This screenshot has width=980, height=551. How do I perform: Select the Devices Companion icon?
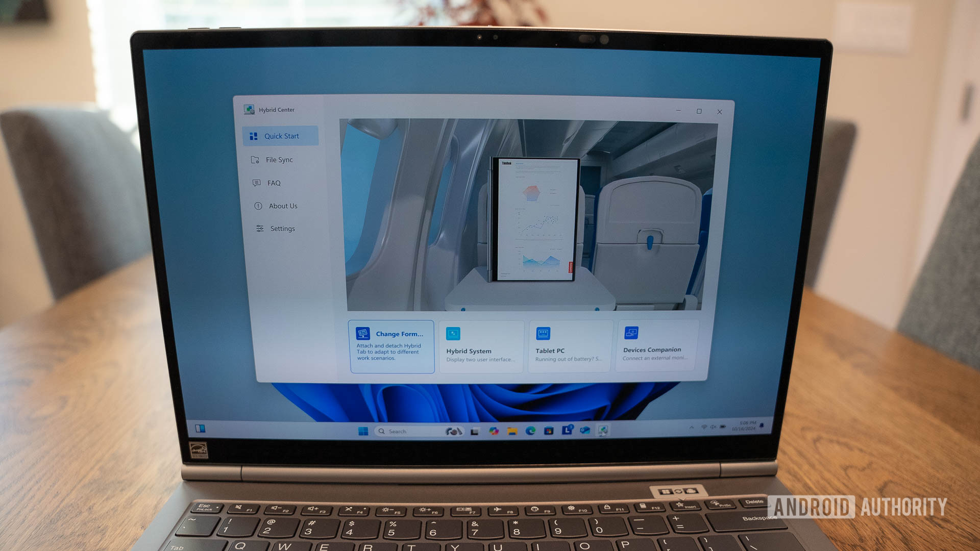click(631, 333)
